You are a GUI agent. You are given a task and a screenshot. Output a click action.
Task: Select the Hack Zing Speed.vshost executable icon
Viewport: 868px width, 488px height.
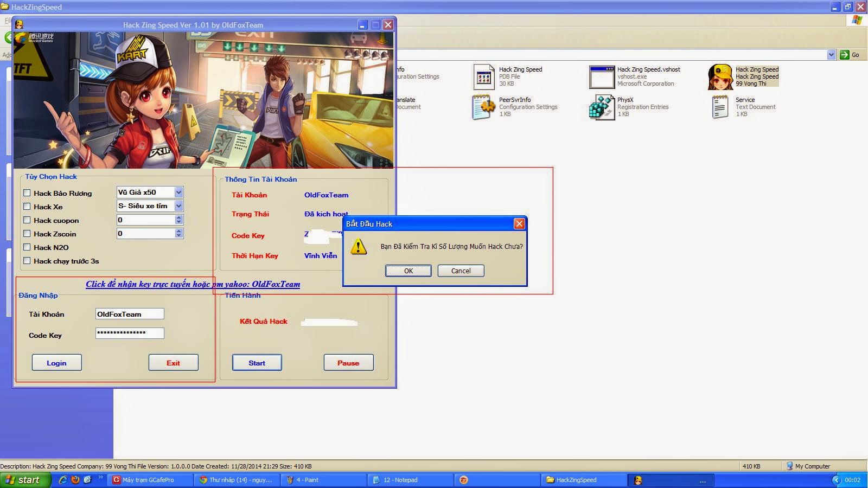601,76
